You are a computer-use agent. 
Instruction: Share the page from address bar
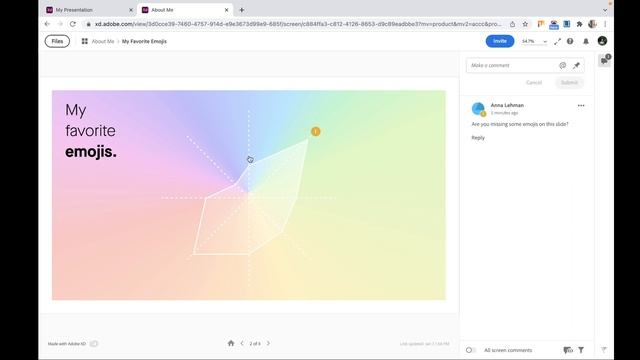tap(512, 24)
